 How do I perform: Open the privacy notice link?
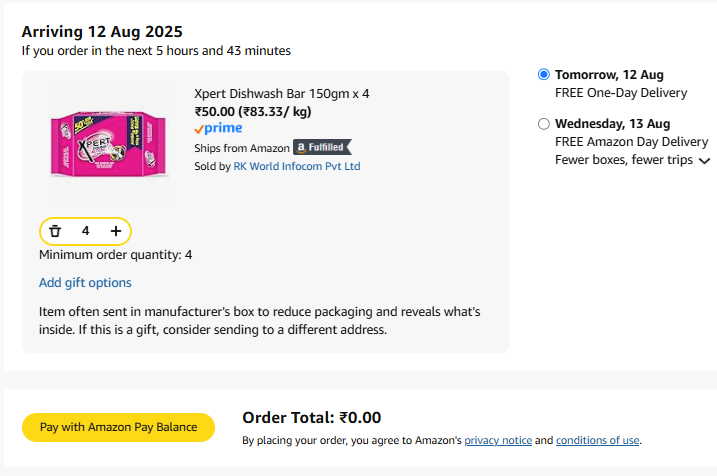tap(497, 440)
